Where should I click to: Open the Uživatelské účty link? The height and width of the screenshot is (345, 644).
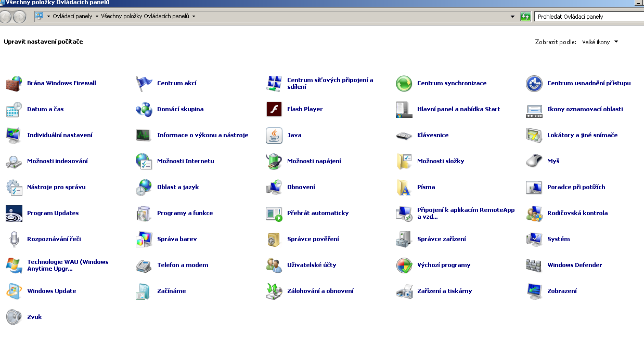point(312,265)
